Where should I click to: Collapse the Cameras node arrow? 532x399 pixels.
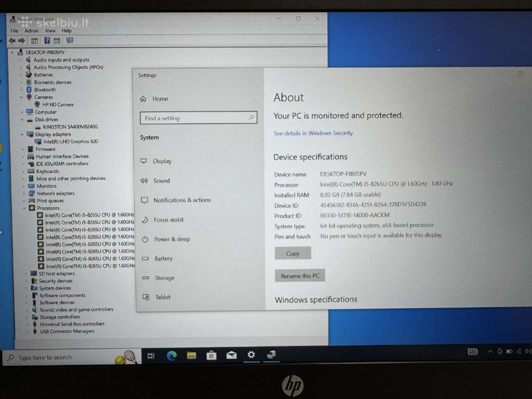21,97
